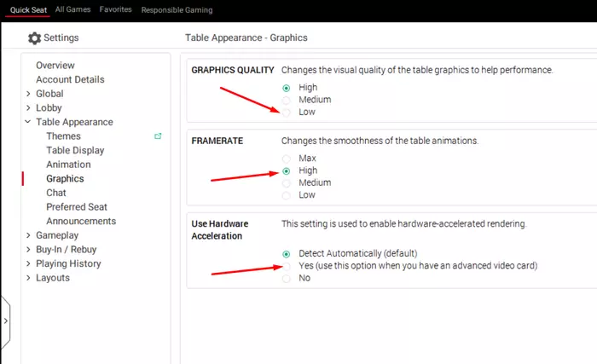Screen dimensions: 597x364
Task: Click the Settings gear icon
Action: pos(34,38)
